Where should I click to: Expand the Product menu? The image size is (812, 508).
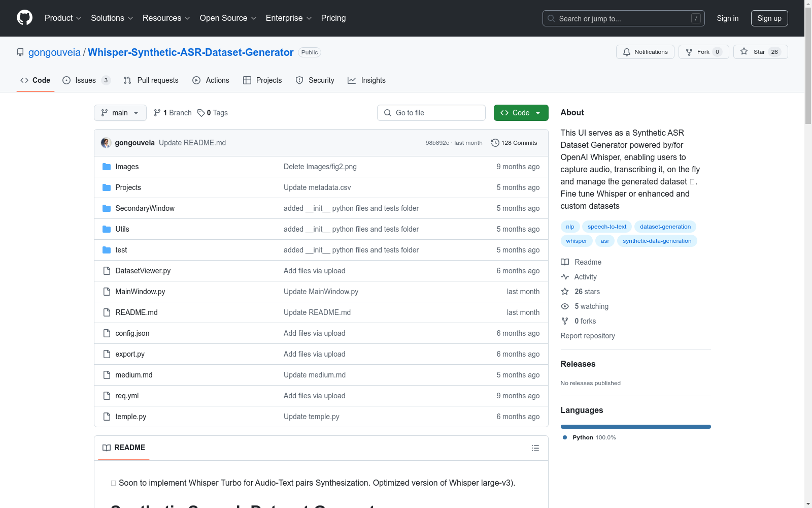[63, 18]
